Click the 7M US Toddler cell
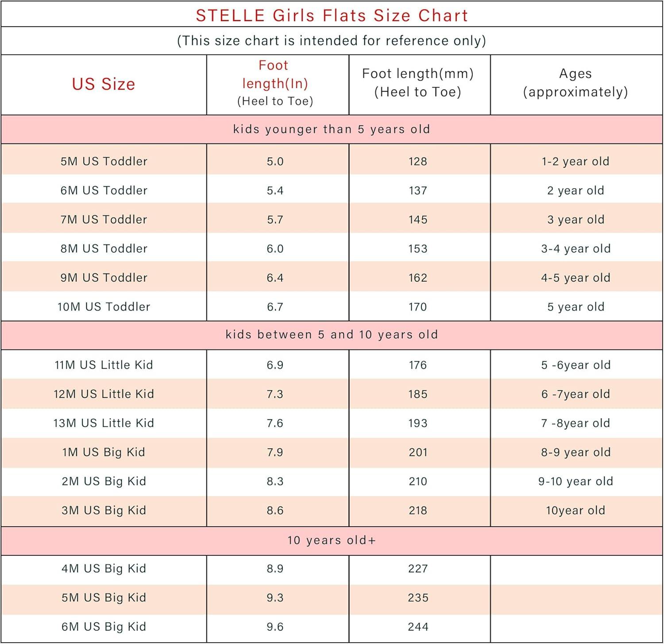 point(104,219)
